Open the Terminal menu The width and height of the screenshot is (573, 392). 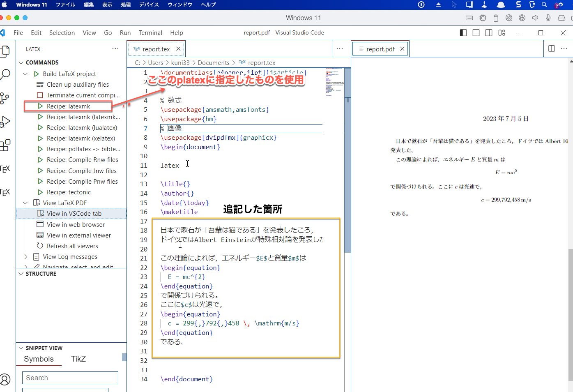(150, 33)
